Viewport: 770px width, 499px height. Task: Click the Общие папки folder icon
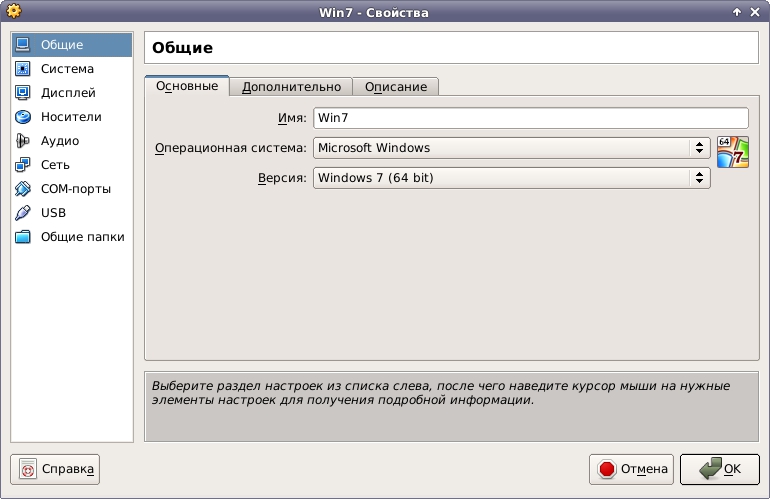[x=23, y=237]
